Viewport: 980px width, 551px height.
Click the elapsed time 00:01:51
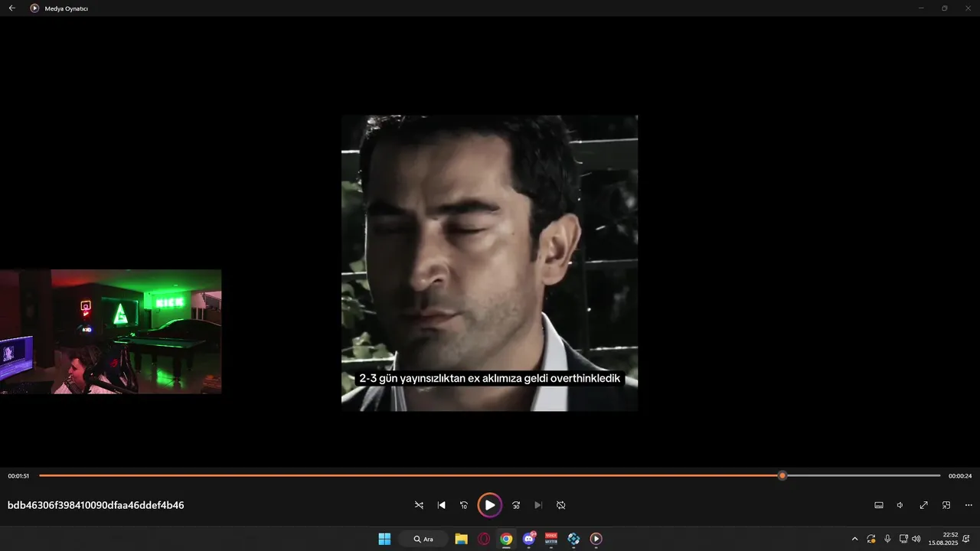pos(18,476)
